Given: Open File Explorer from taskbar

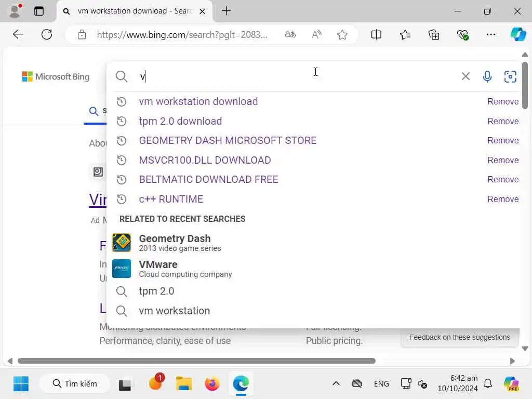Looking at the screenshot, I should (x=184, y=384).
